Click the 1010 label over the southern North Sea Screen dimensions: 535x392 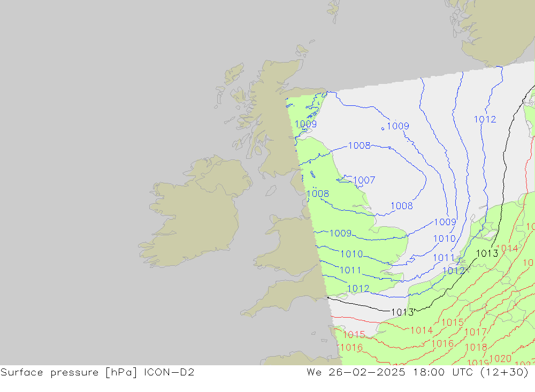tap(444, 239)
